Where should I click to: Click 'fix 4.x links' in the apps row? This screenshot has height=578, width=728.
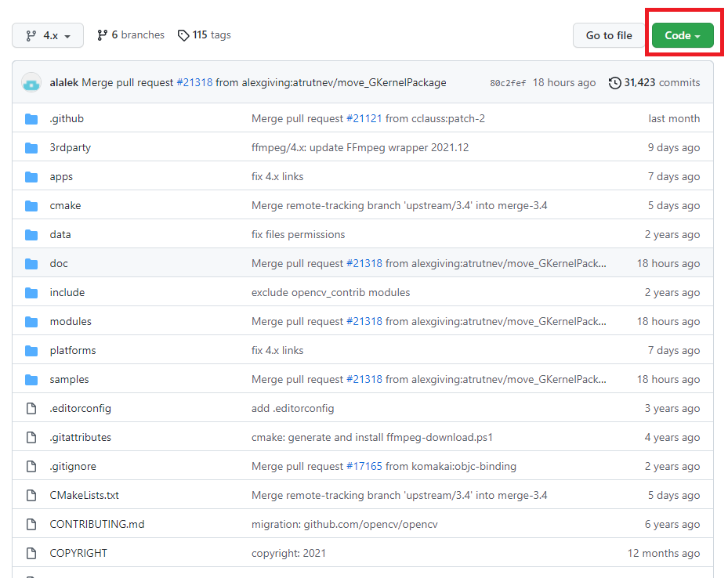click(277, 177)
